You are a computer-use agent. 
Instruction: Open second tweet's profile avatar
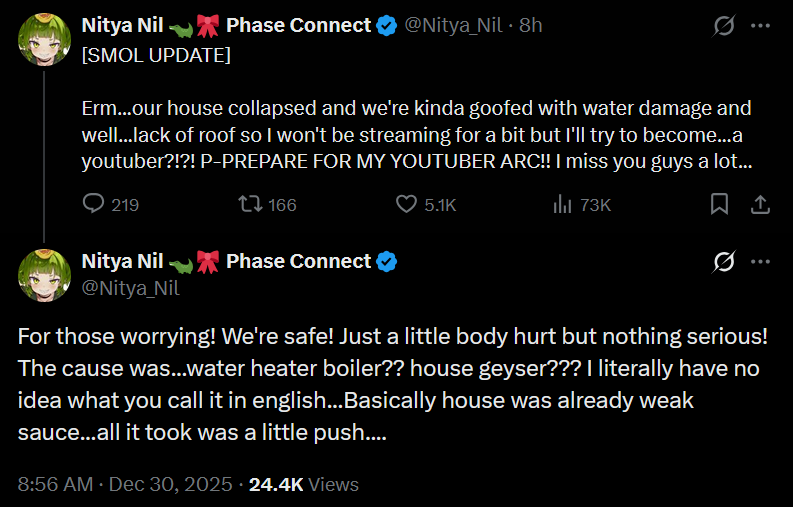pos(43,275)
